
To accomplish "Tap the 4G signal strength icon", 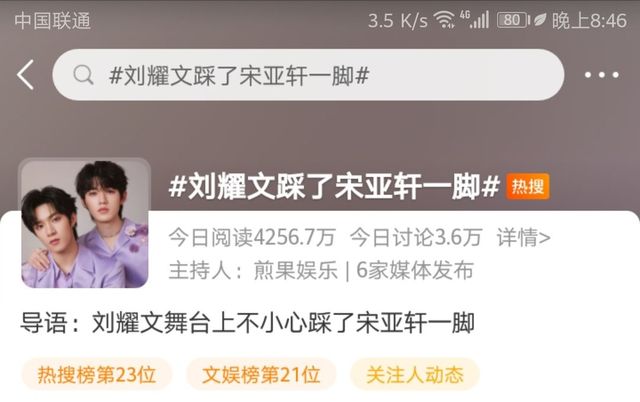I will tap(474, 20).
